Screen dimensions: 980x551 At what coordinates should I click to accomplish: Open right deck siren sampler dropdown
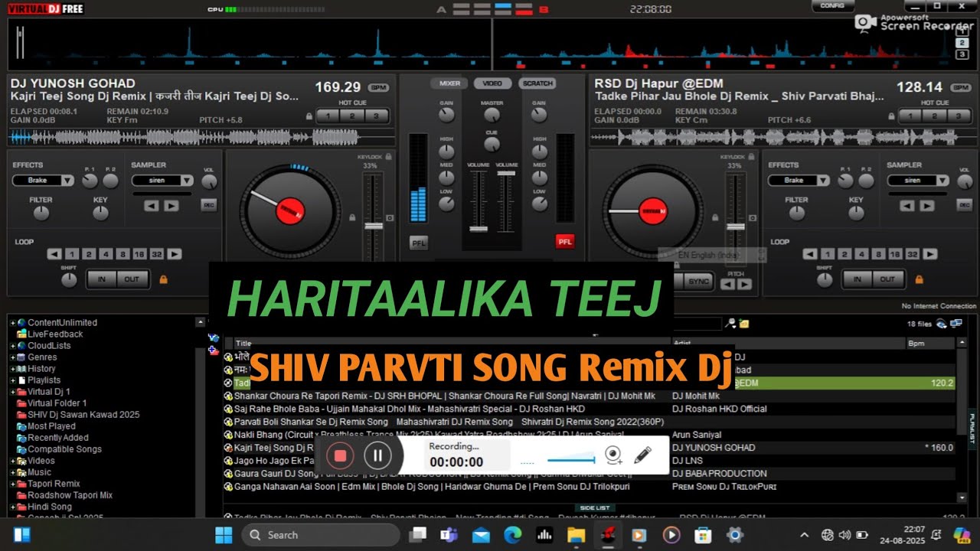918,181
